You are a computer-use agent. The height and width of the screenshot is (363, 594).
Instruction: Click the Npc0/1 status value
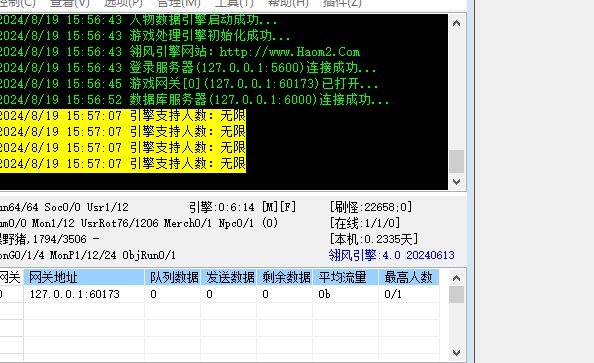[236, 223]
